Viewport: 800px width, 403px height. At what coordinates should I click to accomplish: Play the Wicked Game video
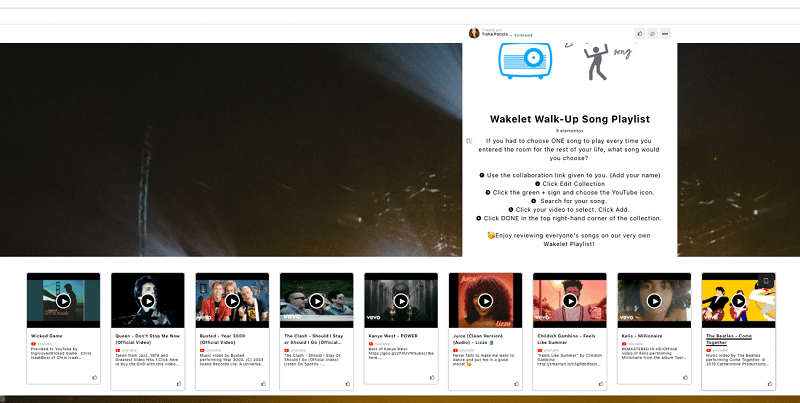(x=63, y=300)
